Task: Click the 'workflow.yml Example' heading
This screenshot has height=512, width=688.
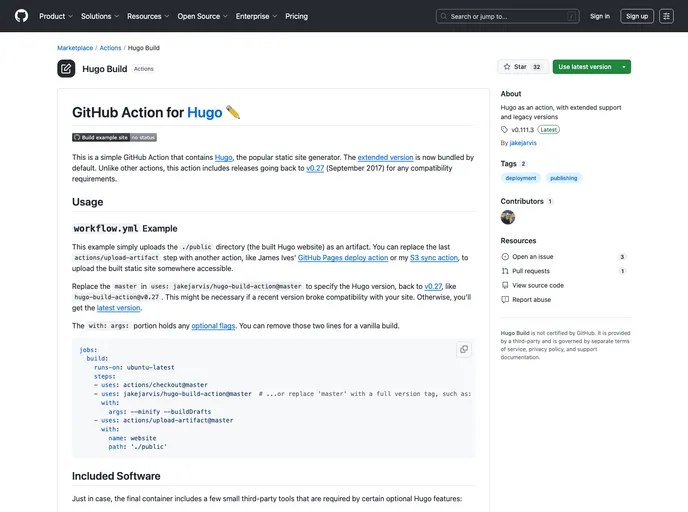Action: tap(125, 228)
